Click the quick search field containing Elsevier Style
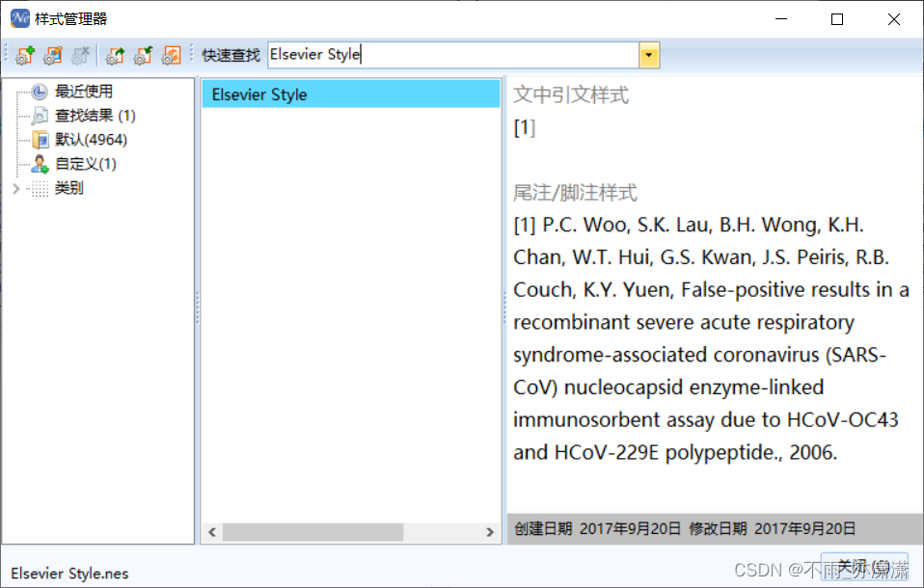 point(453,55)
